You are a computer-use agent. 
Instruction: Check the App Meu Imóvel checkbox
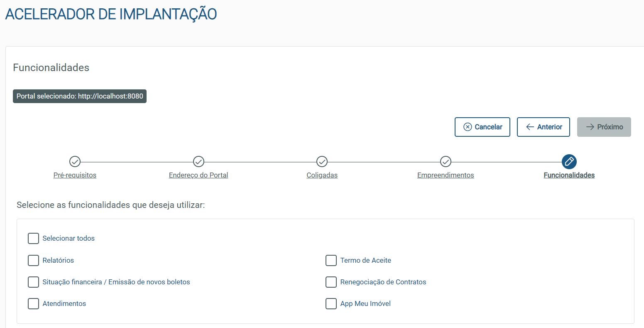click(x=331, y=303)
